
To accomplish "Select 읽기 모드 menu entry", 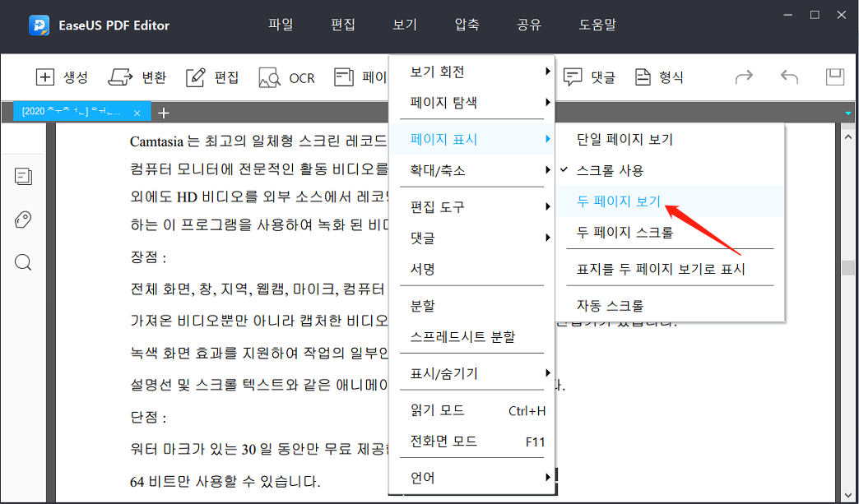I will coord(471,410).
